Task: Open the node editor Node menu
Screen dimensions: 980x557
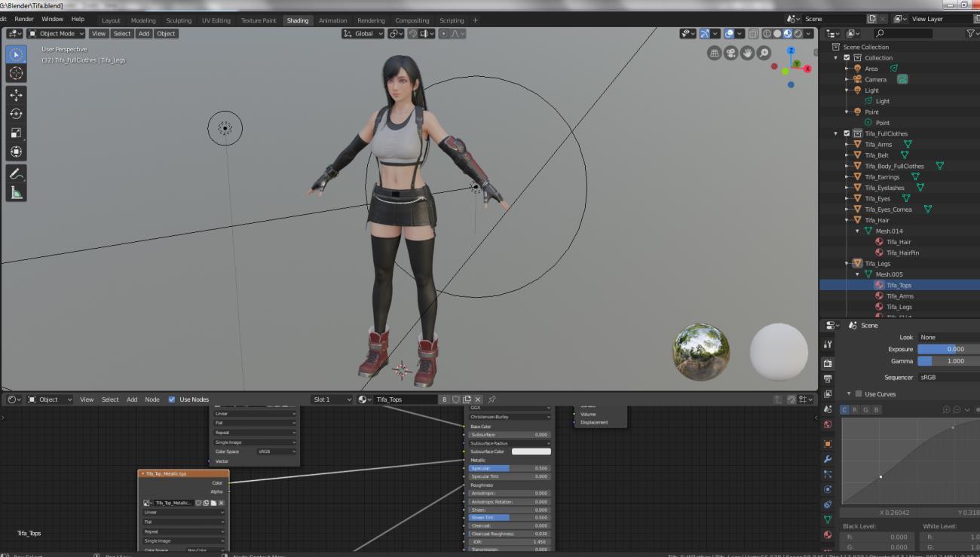Action: click(152, 399)
